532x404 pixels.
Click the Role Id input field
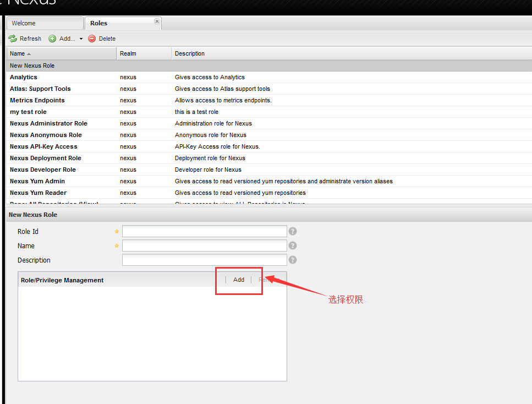click(205, 231)
